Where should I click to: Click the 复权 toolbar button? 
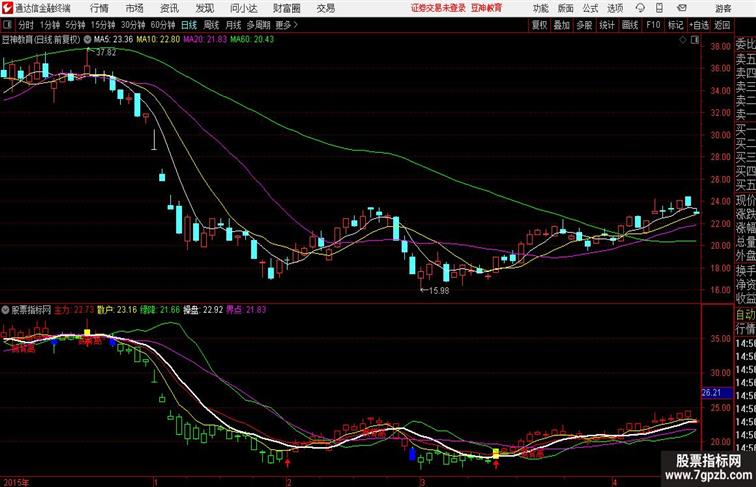click(x=540, y=25)
